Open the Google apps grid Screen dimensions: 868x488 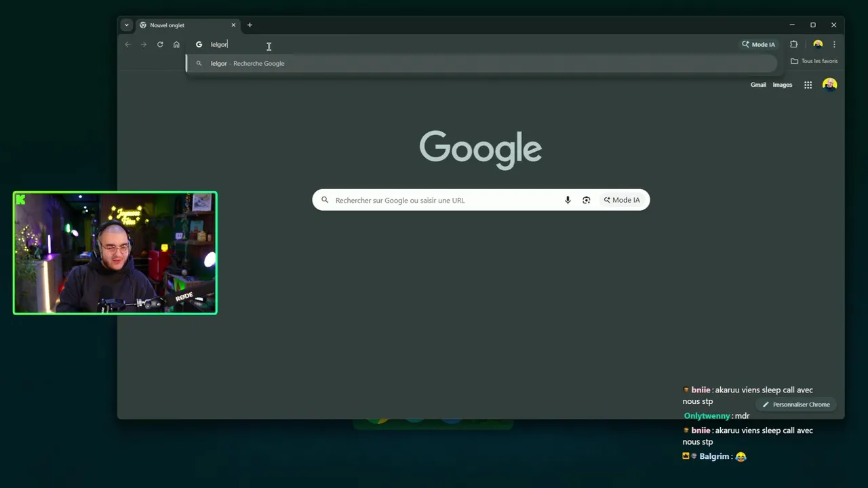[x=808, y=85]
